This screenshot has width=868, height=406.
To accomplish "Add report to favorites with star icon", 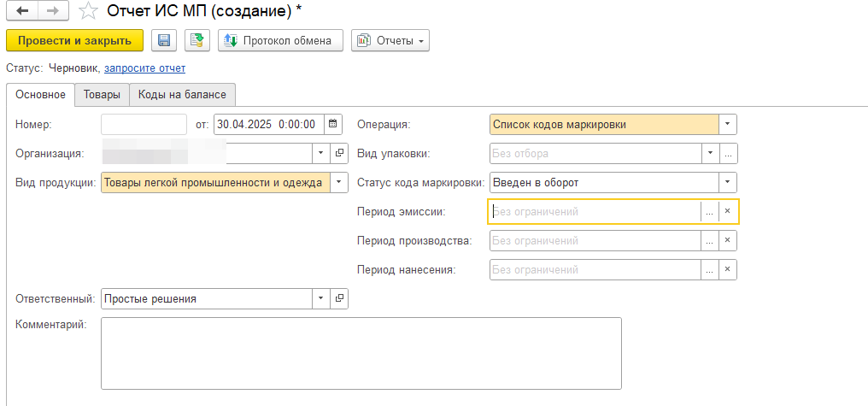I will [87, 12].
